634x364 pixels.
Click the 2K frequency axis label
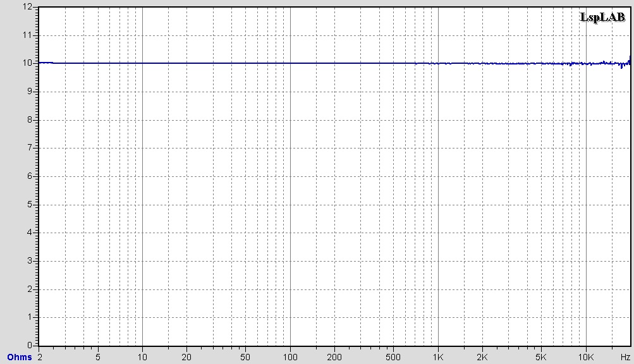tap(482, 358)
